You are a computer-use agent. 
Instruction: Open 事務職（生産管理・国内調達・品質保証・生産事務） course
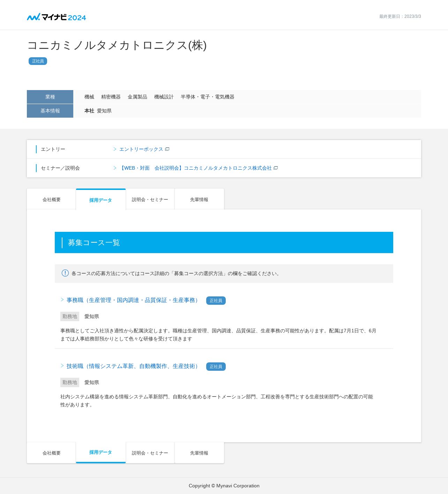pos(133,300)
